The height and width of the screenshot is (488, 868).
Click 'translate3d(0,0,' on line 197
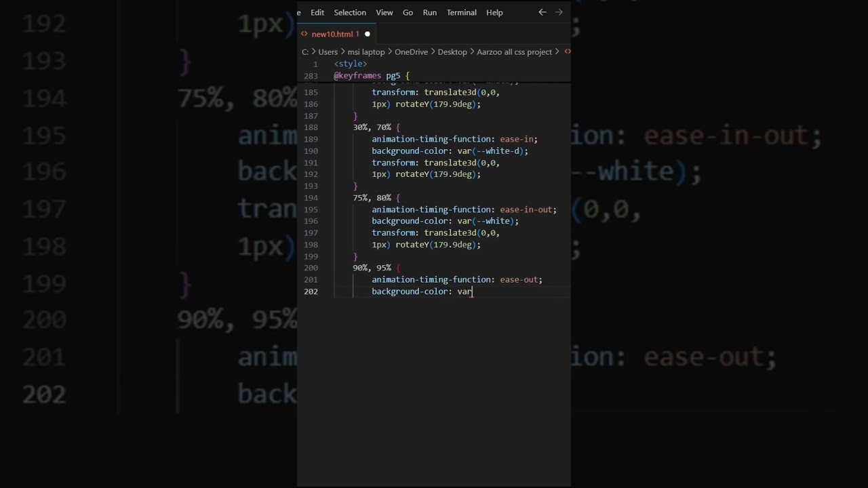462,232
